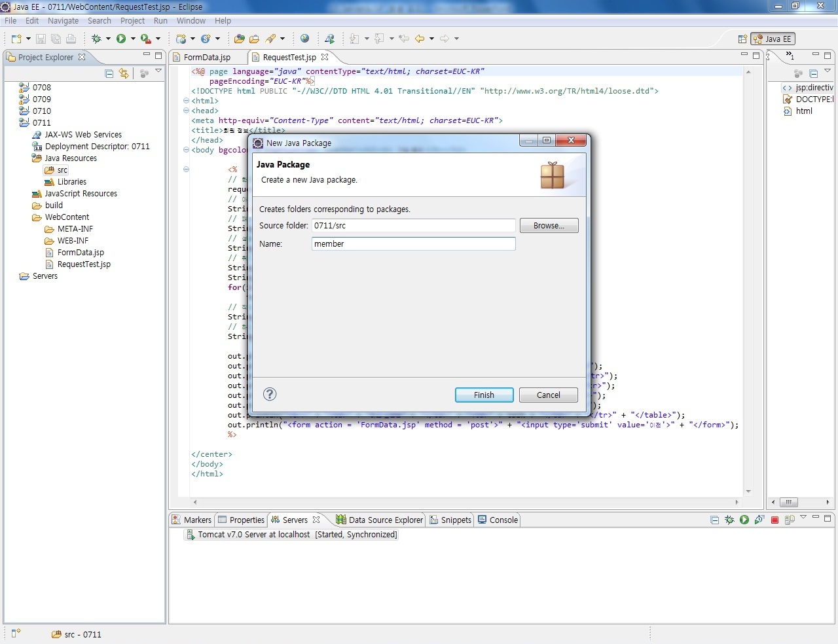Click Finish in the New Java Package dialog
This screenshot has height=644, width=838.
click(x=484, y=395)
